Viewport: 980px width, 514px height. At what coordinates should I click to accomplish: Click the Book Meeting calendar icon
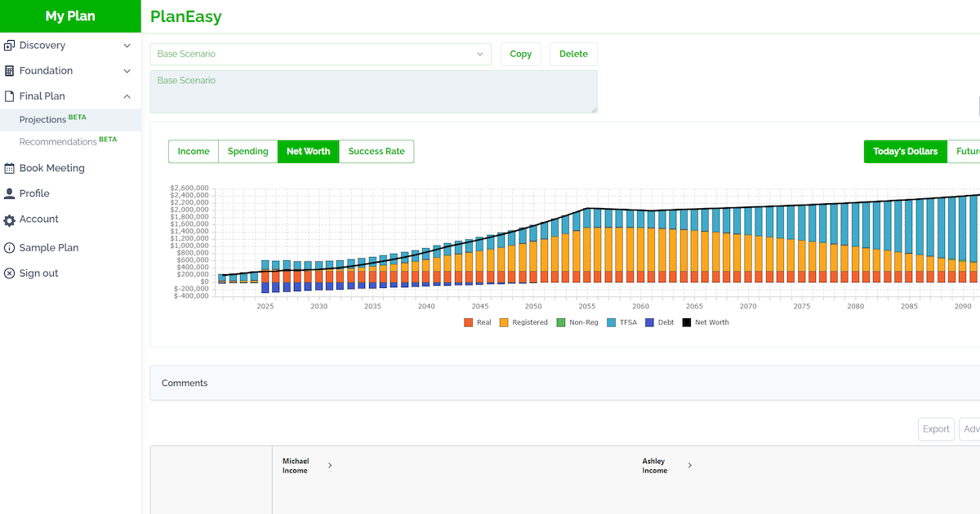[x=10, y=168]
